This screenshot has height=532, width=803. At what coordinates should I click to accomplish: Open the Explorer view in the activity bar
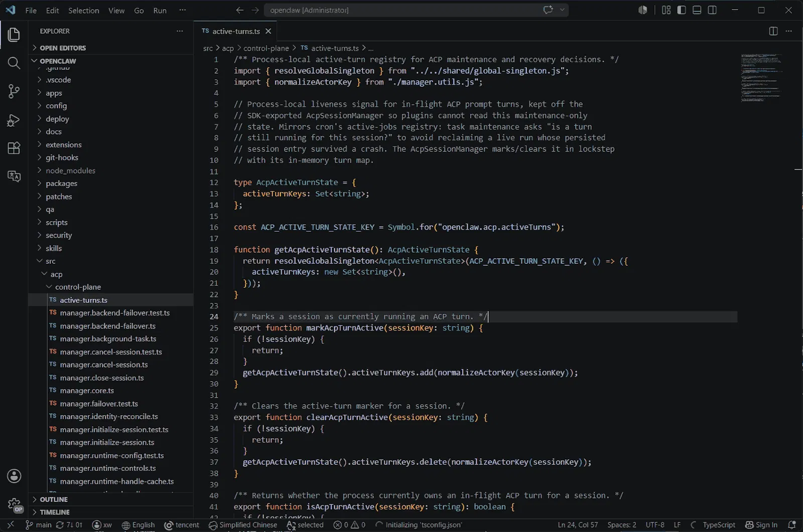(x=14, y=35)
